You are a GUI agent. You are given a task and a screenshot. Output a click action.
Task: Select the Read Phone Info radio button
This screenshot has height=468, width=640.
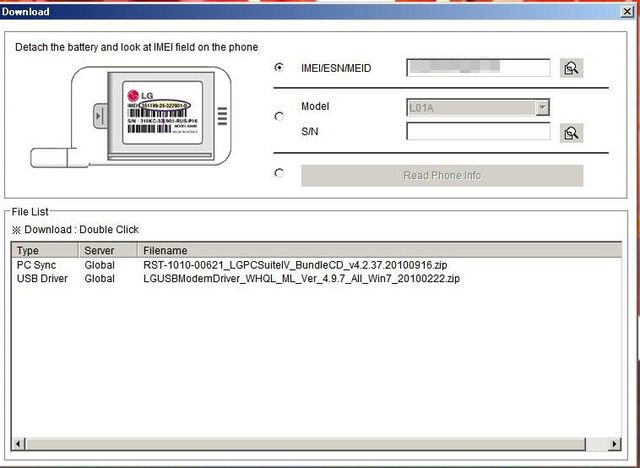pyautogui.click(x=279, y=173)
